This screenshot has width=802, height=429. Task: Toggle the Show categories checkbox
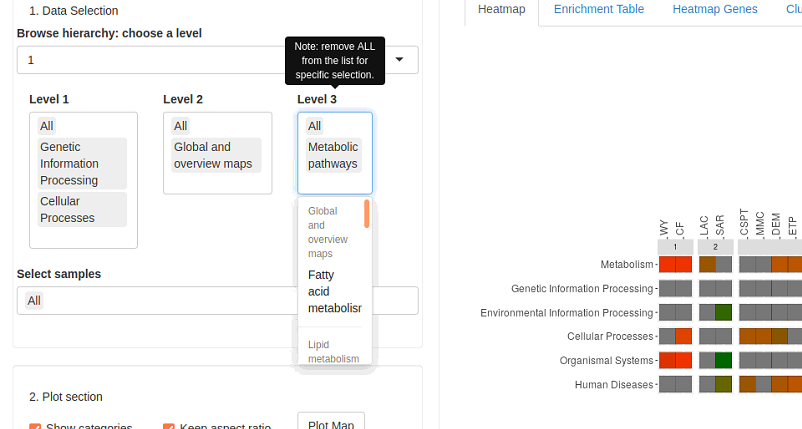click(35, 426)
